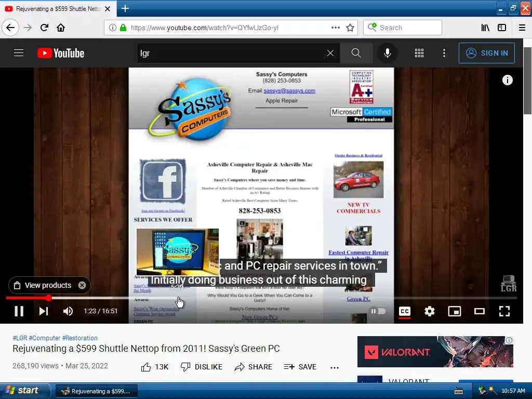The width and height of the screenshot is (532, 399).
Task: Open the Firefox hamburger menu
Action: (522, 28)
